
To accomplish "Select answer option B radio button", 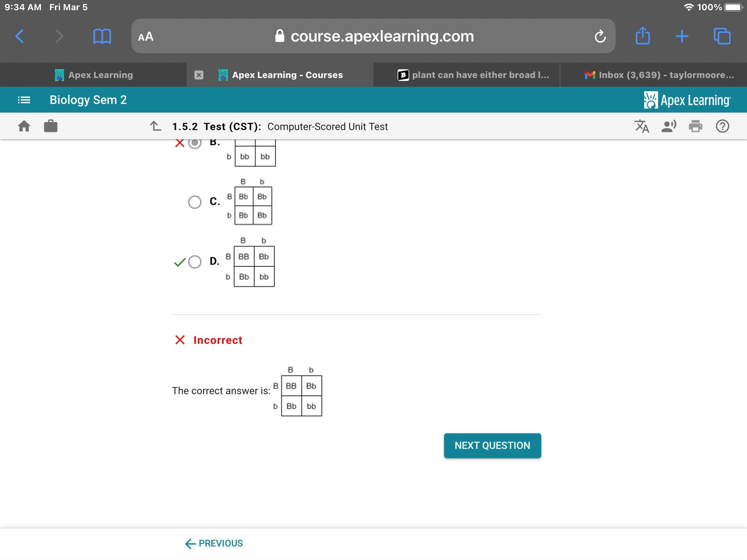I will click(195, 143).
